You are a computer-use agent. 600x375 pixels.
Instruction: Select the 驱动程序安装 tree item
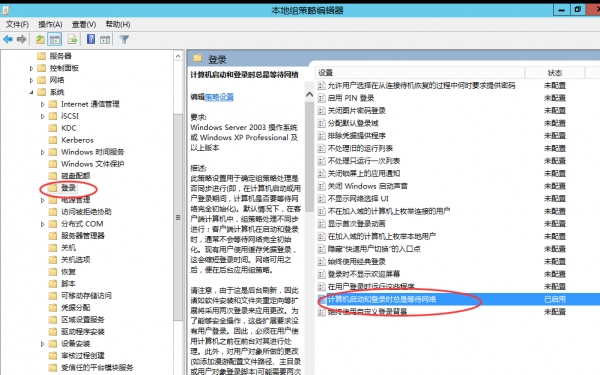(83, 332)
